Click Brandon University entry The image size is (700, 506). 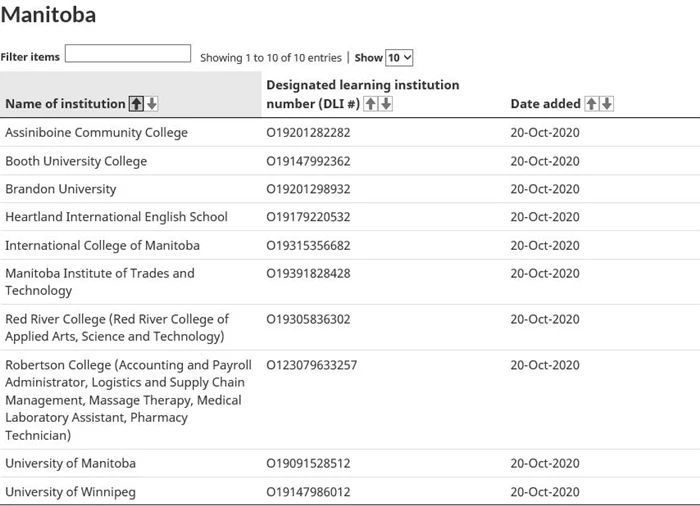click(x=61, y=189)
